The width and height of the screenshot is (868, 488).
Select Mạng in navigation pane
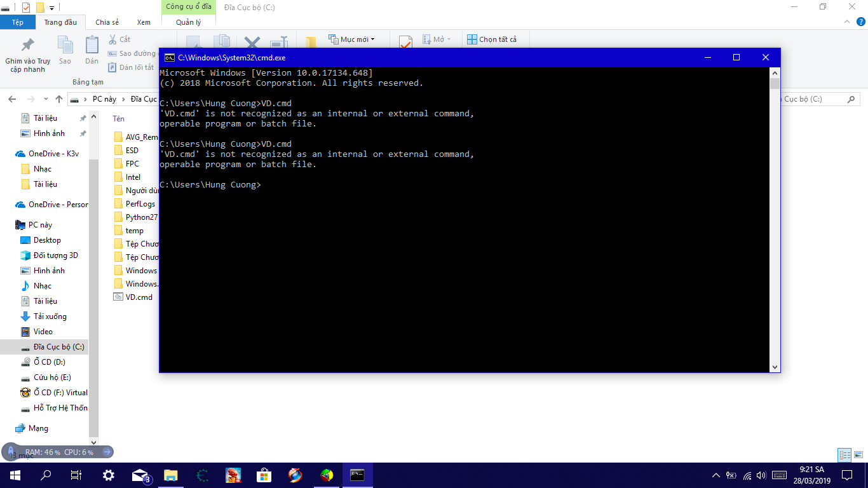(x=38, y=428)
